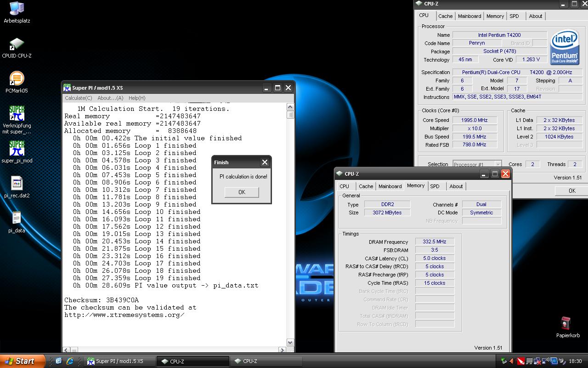Open About tab in front CPU-Z window

point(456,186)
